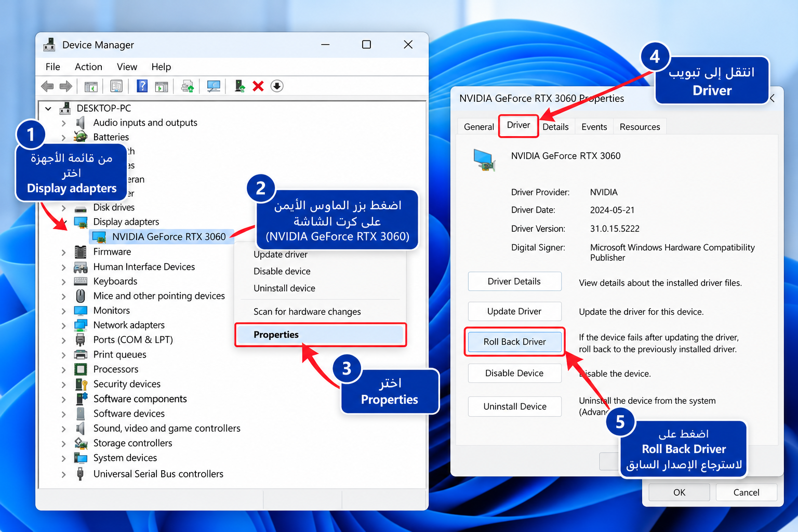The image size is (798, 532).
Task: Click the printer icon beside Print queues
Action: point(81,355)
